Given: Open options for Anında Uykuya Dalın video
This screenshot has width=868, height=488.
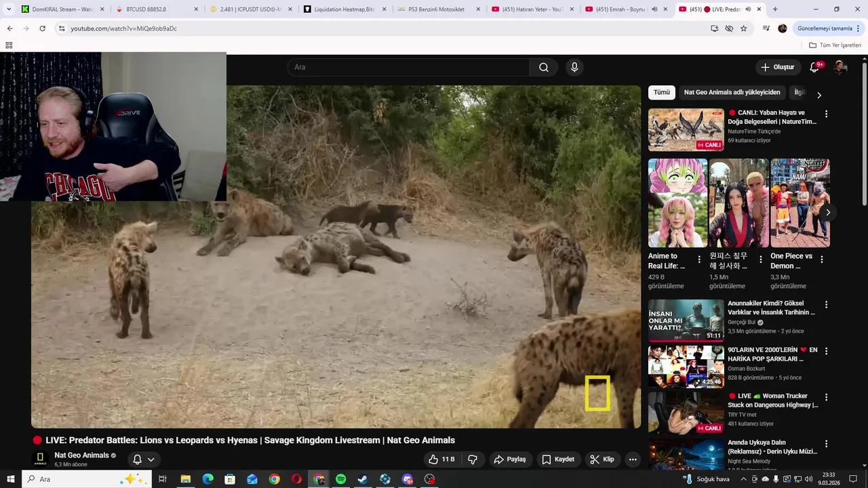Looking at the screenshot, I should 826,443.
